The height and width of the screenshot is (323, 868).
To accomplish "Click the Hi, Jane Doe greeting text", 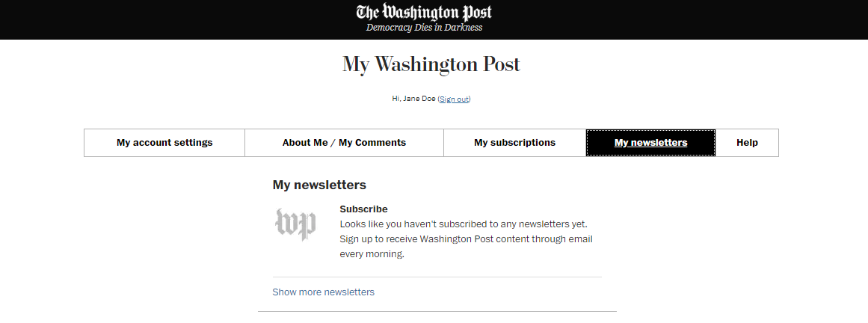I will coord(413,99).
